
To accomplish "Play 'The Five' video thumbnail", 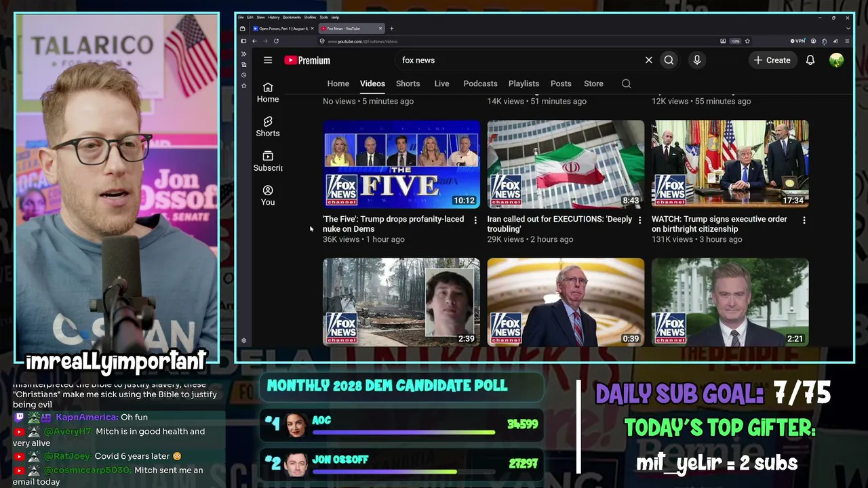I will pyautogui.click(x=401, y=164).
